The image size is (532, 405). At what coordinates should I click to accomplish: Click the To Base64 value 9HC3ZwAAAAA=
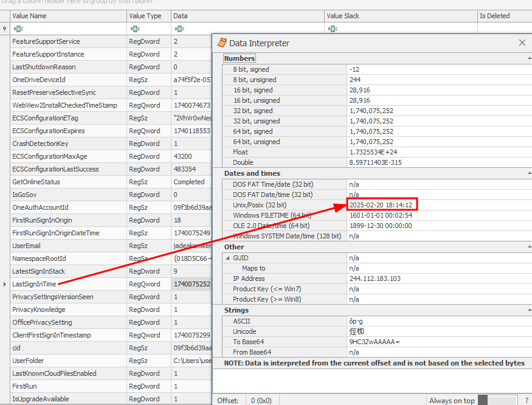(375, 342)
